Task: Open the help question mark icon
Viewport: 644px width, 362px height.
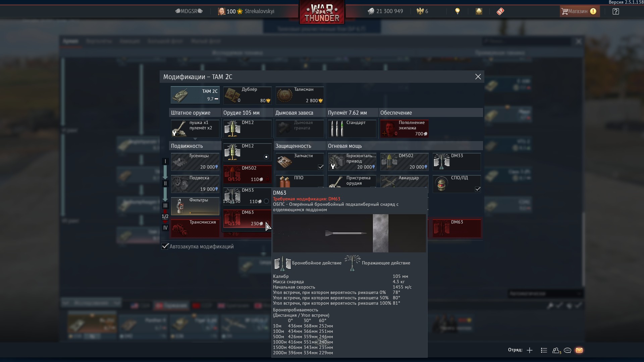Action: [615, 11]
